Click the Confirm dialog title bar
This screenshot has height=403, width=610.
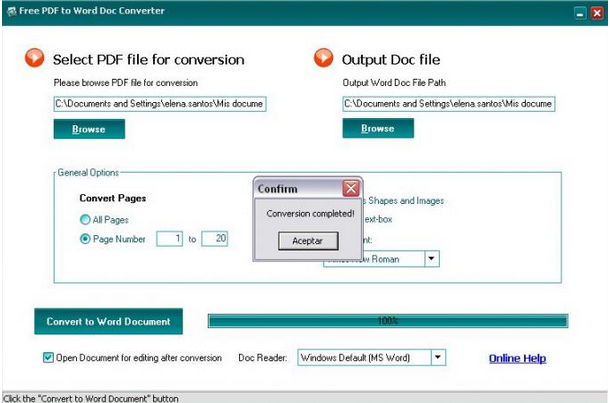299,189
